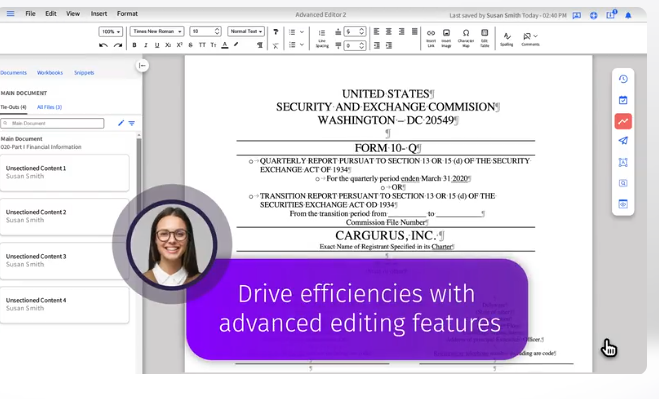
Task: Open the Character Map tool
Action: tap(466, 38)
